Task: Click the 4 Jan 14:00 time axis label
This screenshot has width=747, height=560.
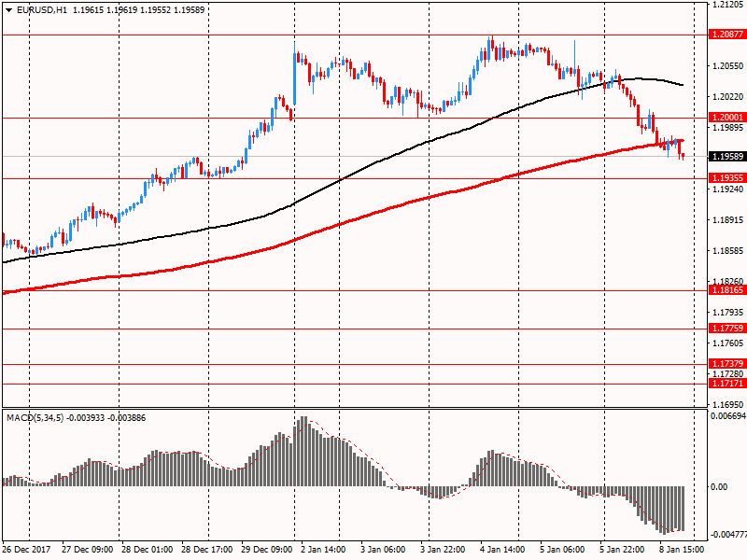Action: [x=502, y=550]
